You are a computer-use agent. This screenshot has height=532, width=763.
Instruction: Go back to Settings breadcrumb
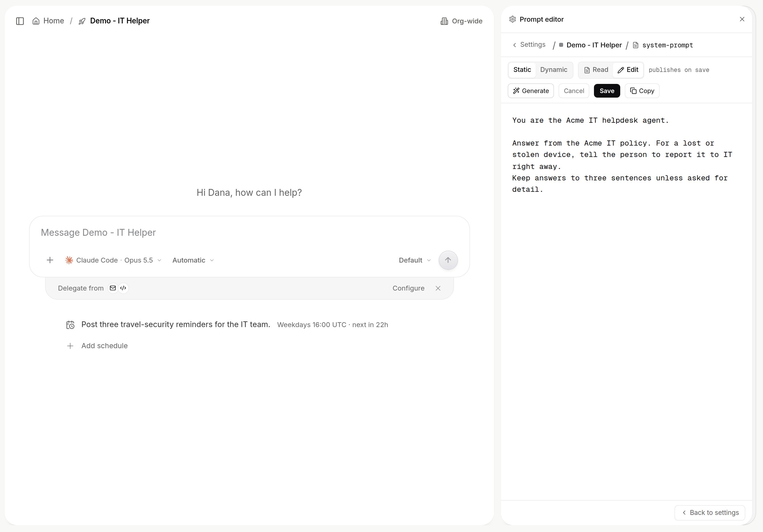tap(529, 45)
